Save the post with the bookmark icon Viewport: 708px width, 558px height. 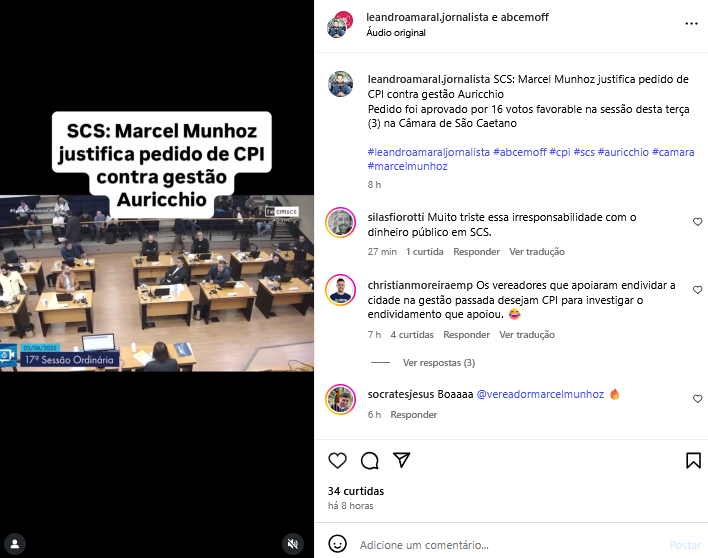693,460
